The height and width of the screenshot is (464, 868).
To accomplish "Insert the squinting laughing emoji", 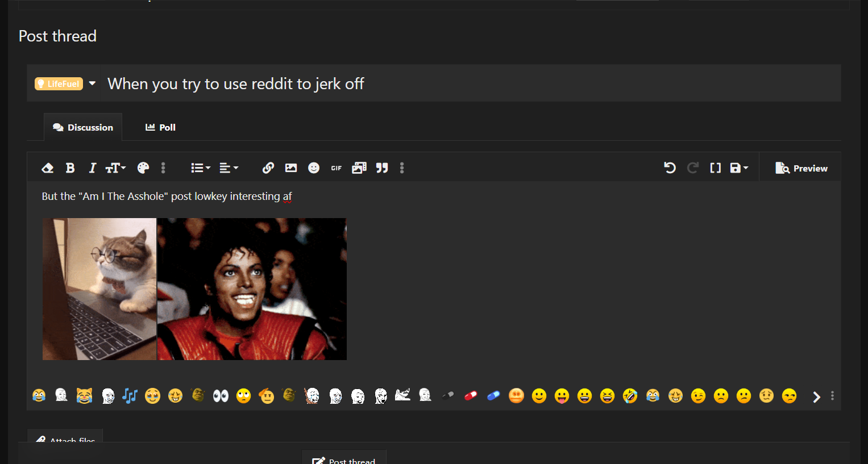I will [607, 396].
